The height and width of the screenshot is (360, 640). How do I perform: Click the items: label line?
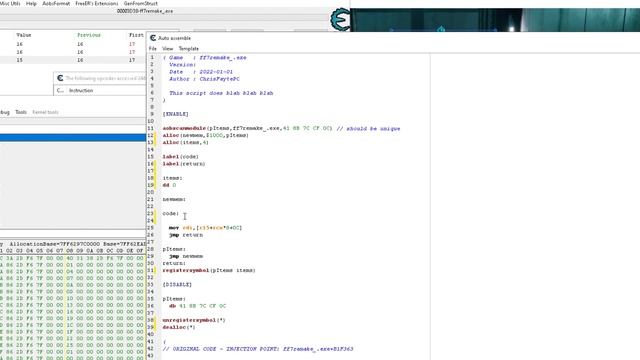coord(172,178)
